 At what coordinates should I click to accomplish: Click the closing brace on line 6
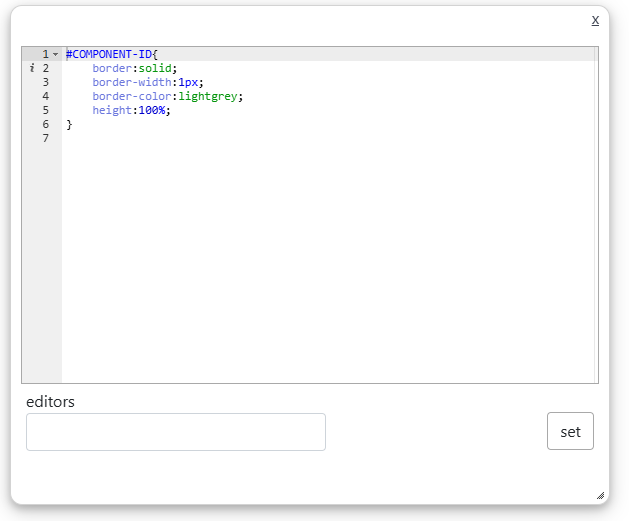click(x=70, y=124)
